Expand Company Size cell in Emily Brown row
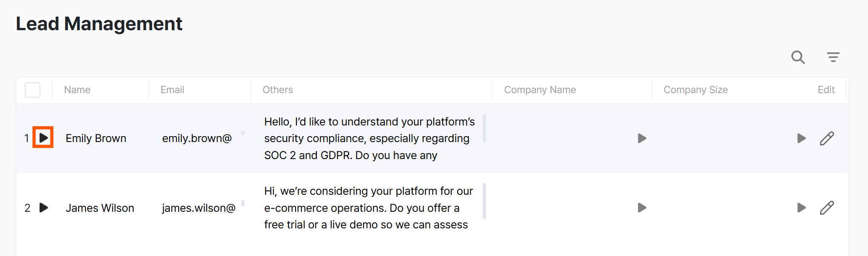This screenshot has width=868, height=256. (802, 138)
